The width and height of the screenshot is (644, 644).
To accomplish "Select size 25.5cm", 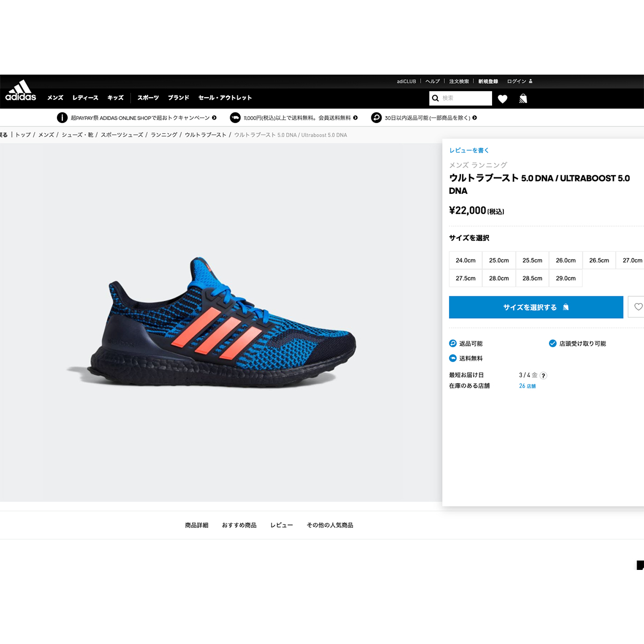I will pos(532,260).
